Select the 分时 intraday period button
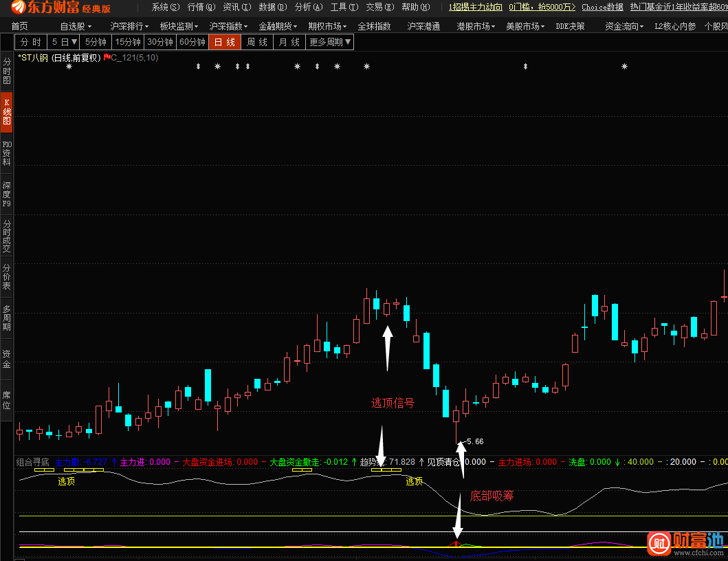Screen dimensions: 728x561 point(31,42)
